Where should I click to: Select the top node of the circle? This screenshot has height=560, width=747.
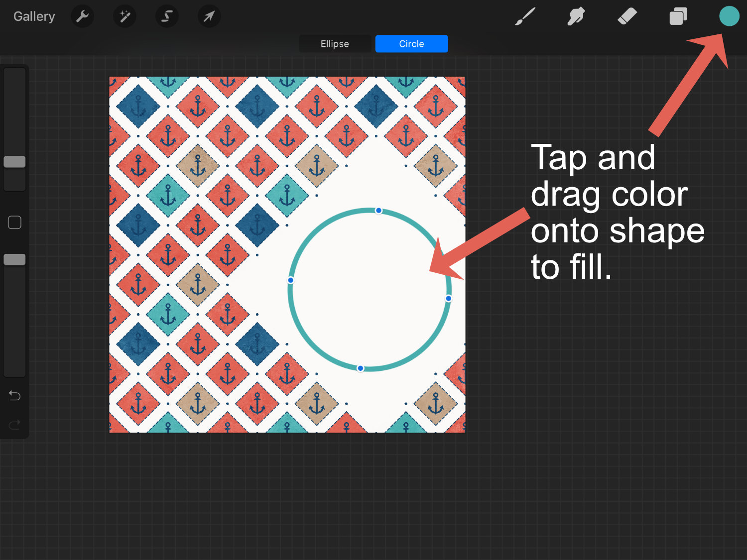[x=378, y=211]
